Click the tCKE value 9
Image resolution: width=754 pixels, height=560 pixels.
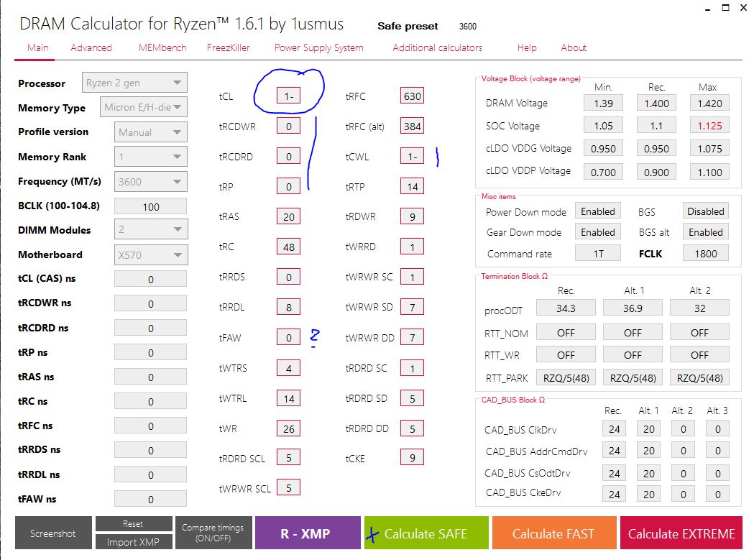coord(412,457)
